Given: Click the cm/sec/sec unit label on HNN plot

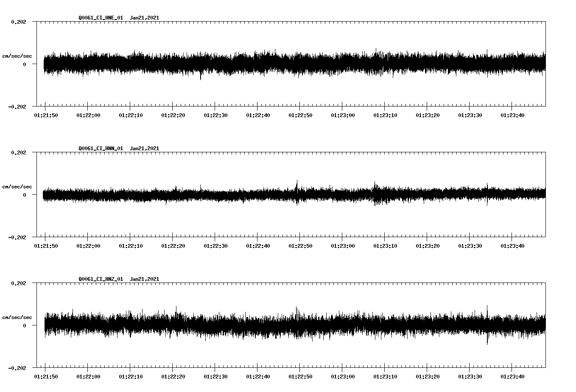Looking at the screenshot, I should pyautogui.click(x=18, y=186).
